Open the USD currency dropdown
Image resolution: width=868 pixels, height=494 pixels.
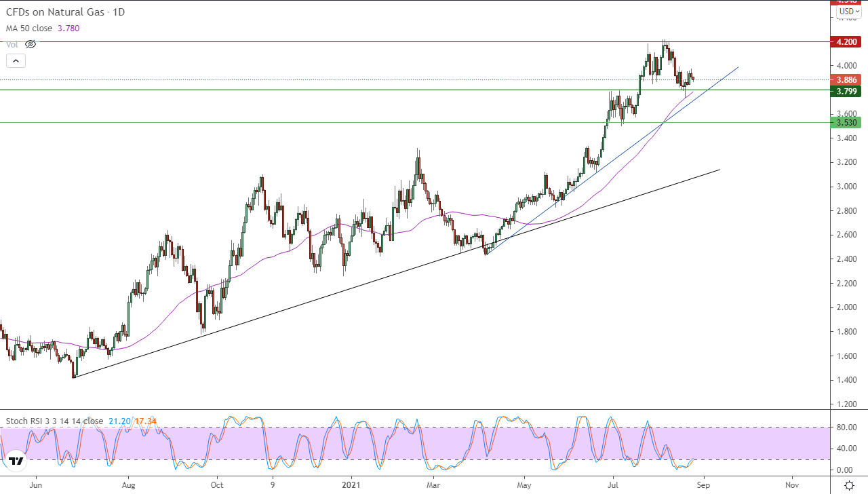tap(848, 12)
